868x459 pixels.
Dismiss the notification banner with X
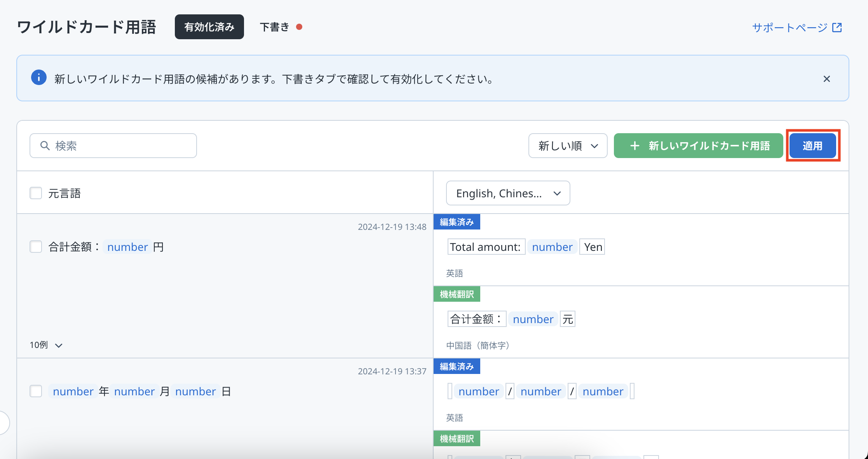click(x=826, y=79)
